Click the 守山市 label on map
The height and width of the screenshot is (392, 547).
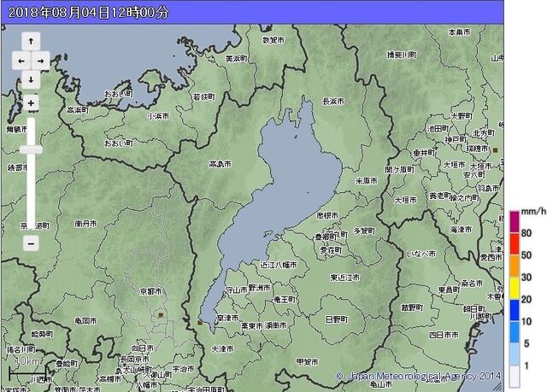pyautogui.click(x=237, y=290)
